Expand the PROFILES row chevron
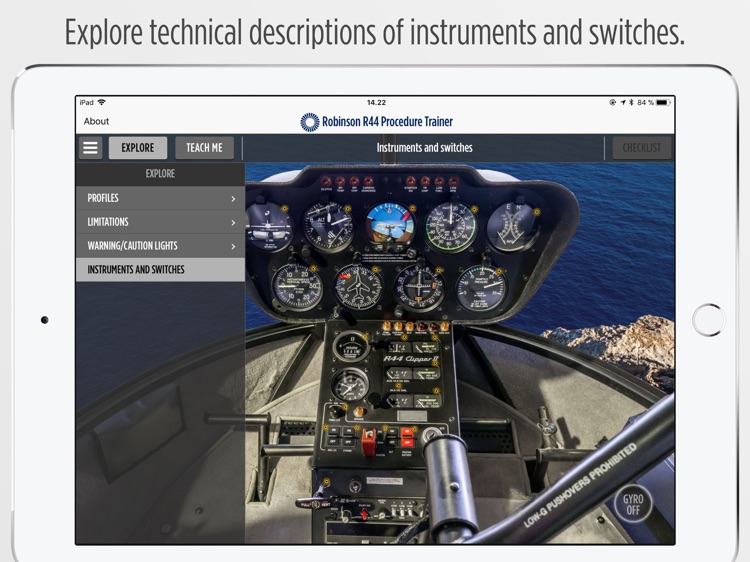The image size is (750, 562). pyautogui.click(x=233, y=198)
